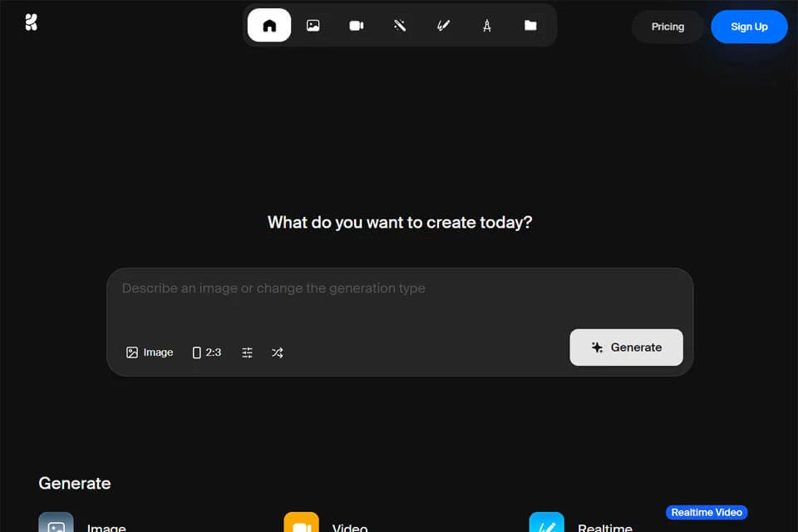Click the "Generate" section heading
This screenshot has width=798, height=532.
click(x=75, y=483)
